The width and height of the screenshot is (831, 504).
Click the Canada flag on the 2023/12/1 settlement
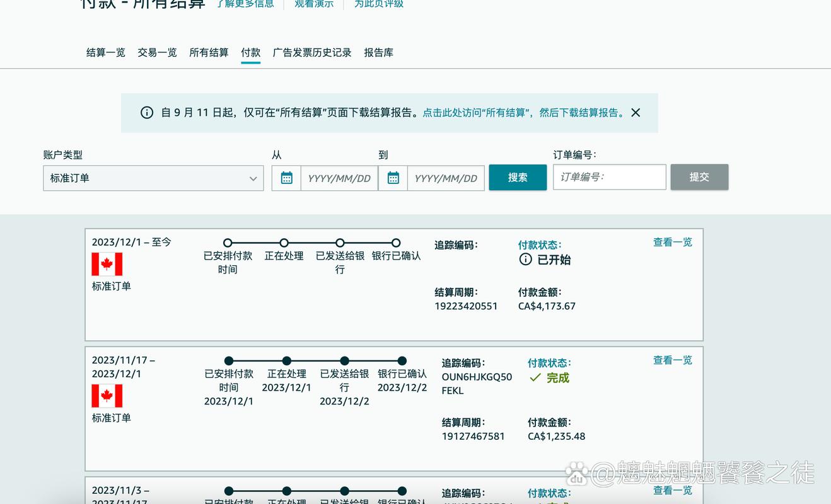click(x=107, y=265)
